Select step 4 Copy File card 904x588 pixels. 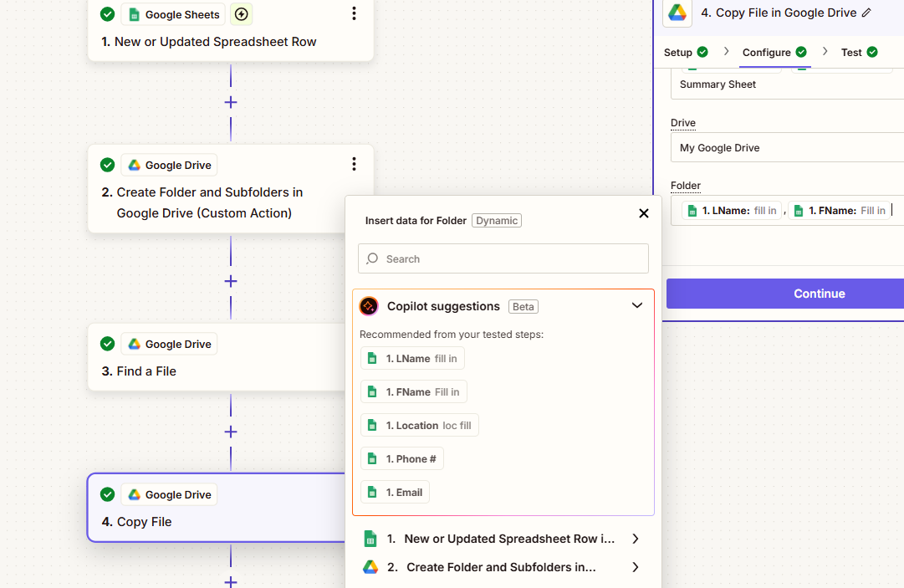217,508
